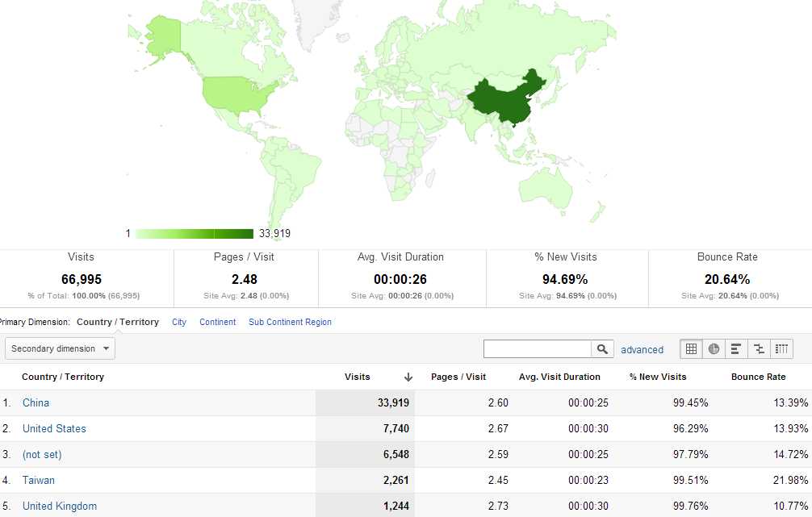The image size is (812, 517).
Task: Click the 94.69% New Visits summary figure
Action: (x=565, y=279)
